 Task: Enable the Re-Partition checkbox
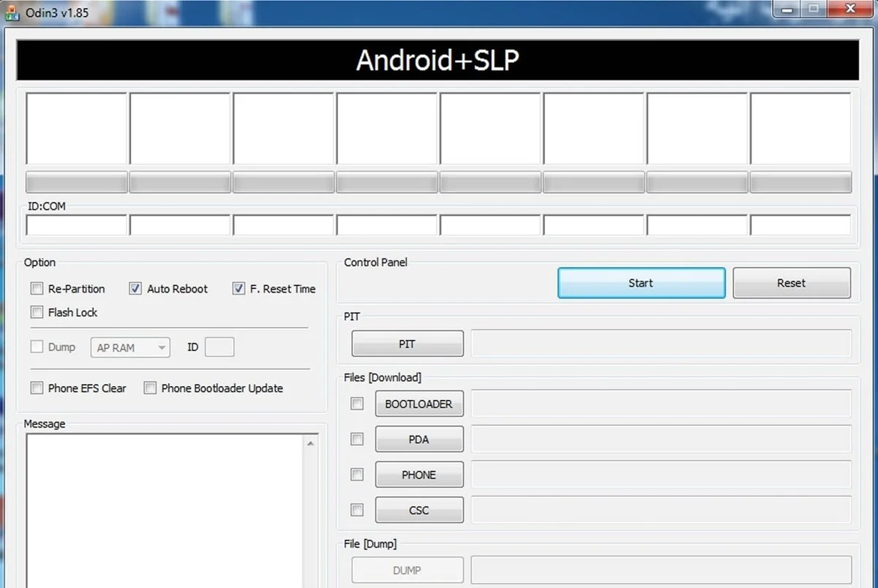point(37,289)
